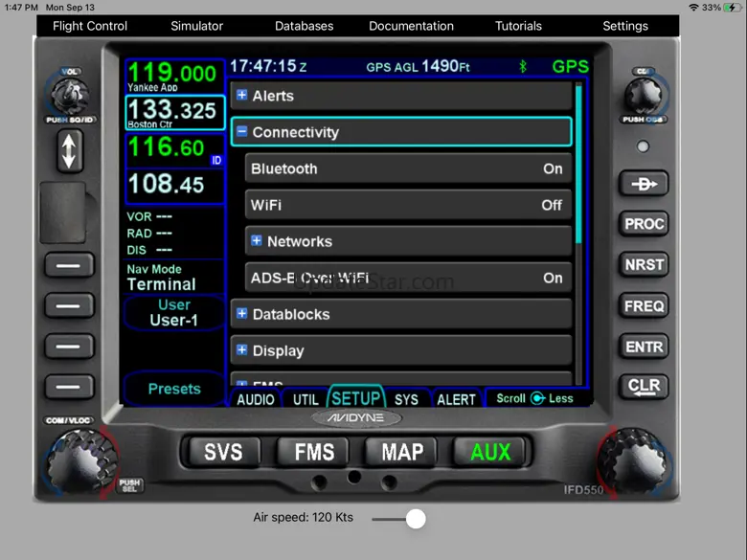This screenshot has height=560, width=747.
Task: Switch to the UTIL tab
Action: click(x=306, y=399)
